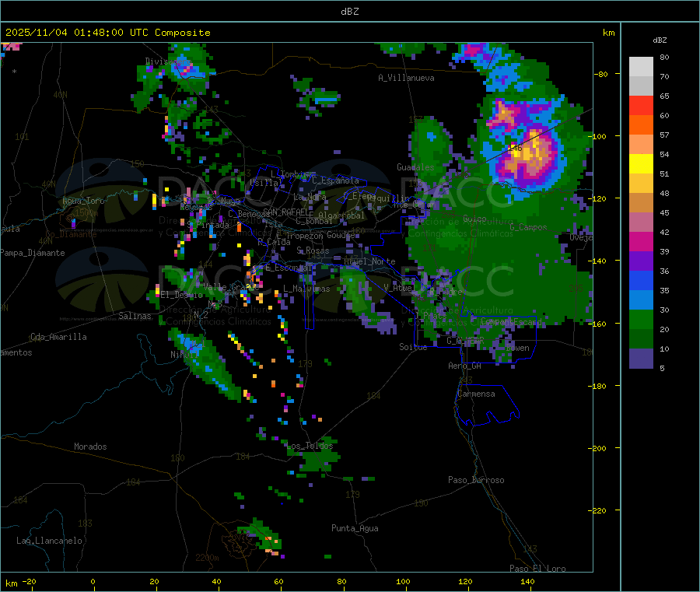700x592 pixels.
Task: Click the 100 km tick on bottom axis
Action: pyautogui.click(x=403, y=581)
